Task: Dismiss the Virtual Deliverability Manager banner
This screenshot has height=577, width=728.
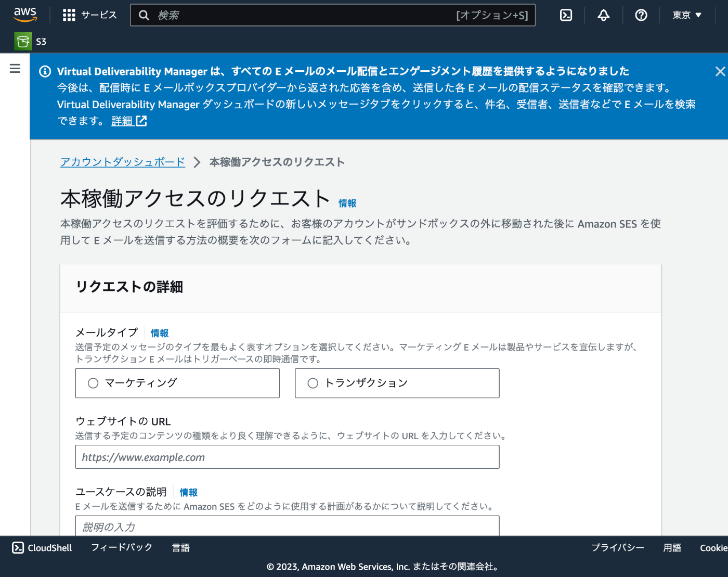Action: [720, 71]
